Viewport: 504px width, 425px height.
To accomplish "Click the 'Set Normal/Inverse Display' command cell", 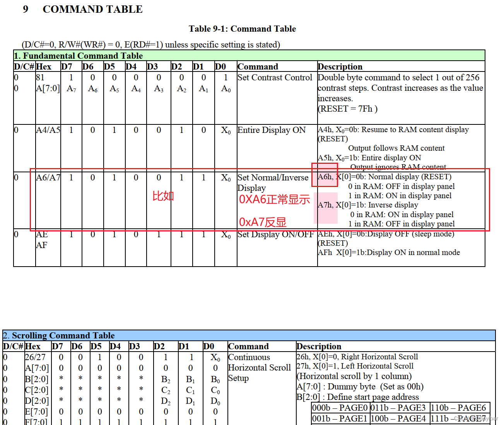I will coord(273,183).
